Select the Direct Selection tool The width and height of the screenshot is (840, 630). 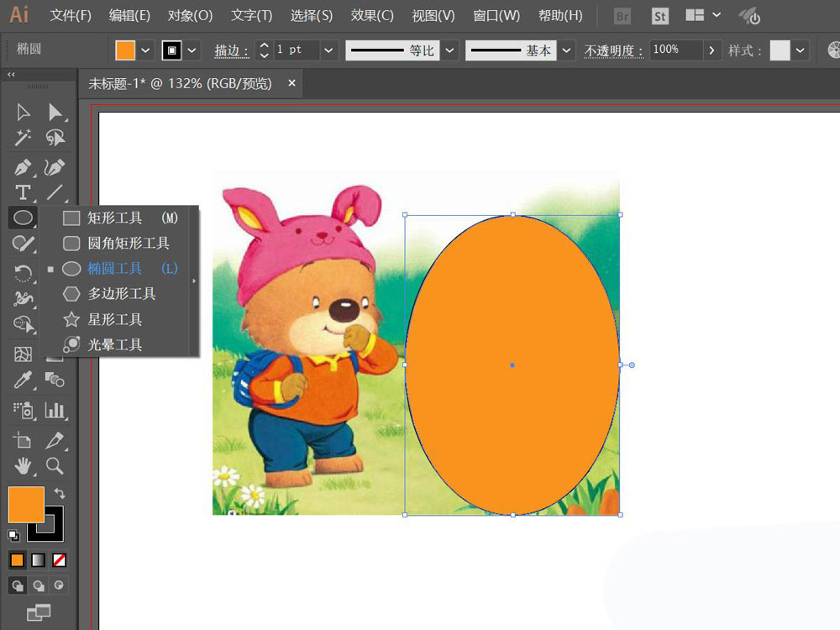pyautogui.click(x=55, y=113)
